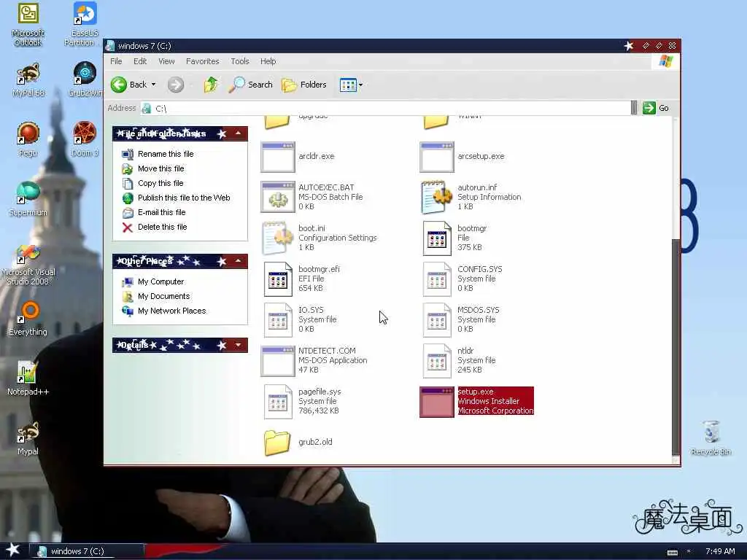Collapse the File and Folder Tasks panel

tap(239, 133)
